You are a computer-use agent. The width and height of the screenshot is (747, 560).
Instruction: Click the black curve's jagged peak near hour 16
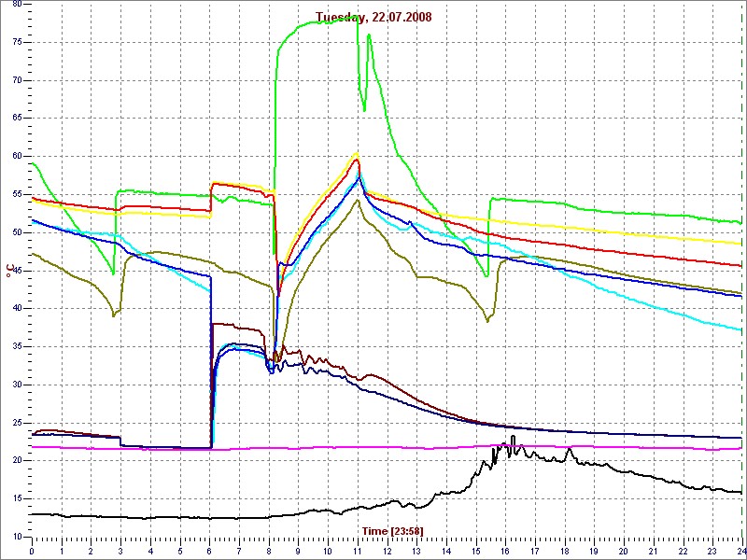point(512,439)
